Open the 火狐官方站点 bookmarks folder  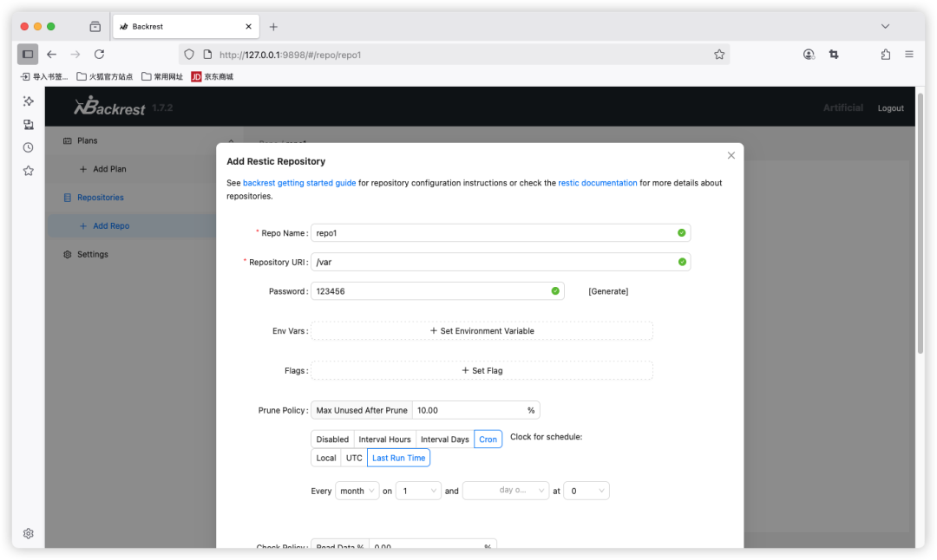pos(105,76)
